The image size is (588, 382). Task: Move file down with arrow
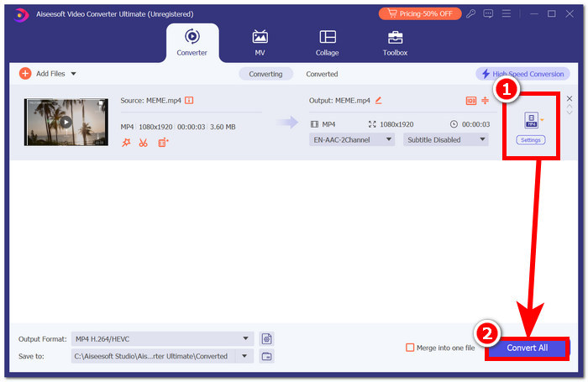(570, 113)
